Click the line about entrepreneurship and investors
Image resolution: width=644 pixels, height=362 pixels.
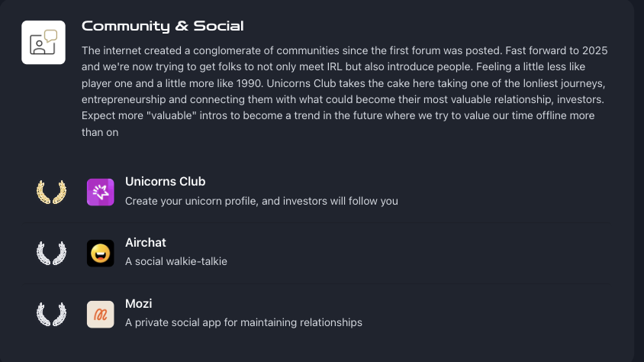click(343, 99)
